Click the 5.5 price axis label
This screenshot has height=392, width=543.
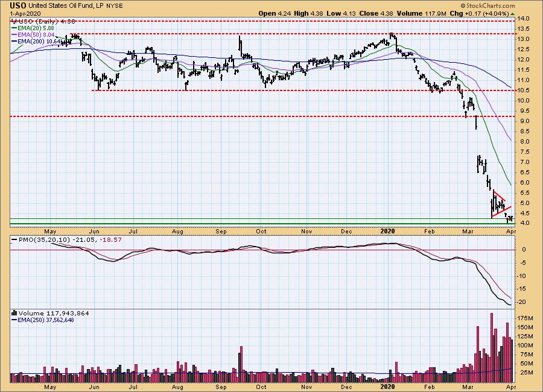click(525, 193)
